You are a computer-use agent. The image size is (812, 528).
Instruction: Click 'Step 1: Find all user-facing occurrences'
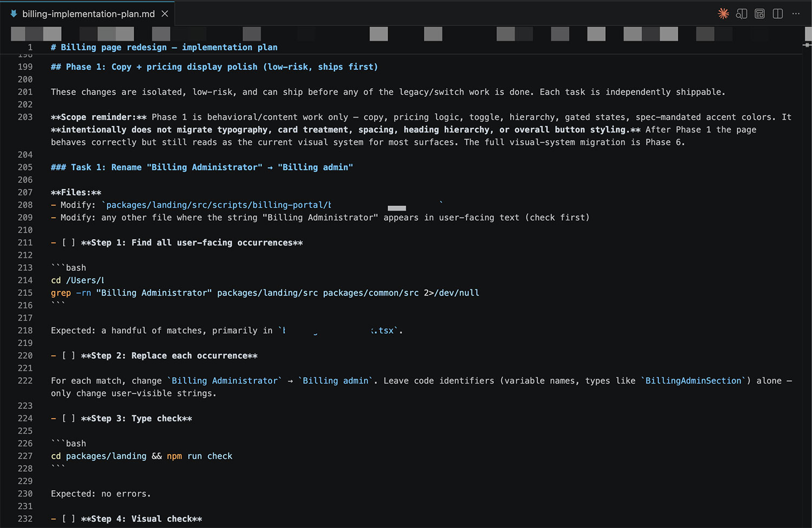click(192, 242)
